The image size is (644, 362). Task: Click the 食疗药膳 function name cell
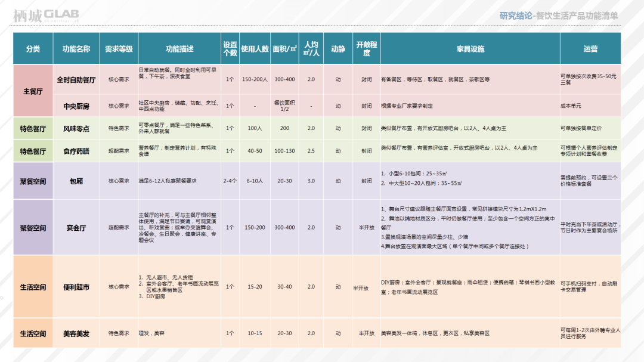[x=76, y=151]
